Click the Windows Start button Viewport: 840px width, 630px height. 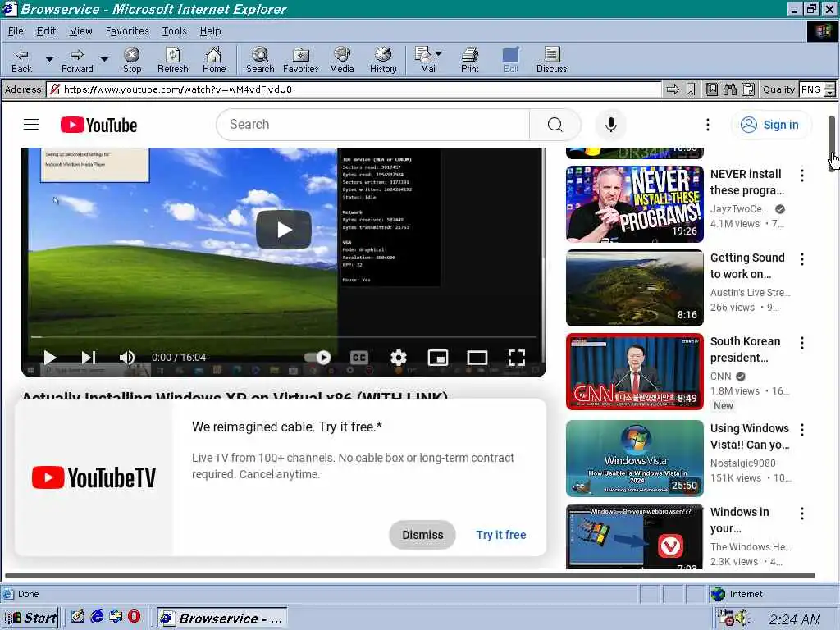30,618
